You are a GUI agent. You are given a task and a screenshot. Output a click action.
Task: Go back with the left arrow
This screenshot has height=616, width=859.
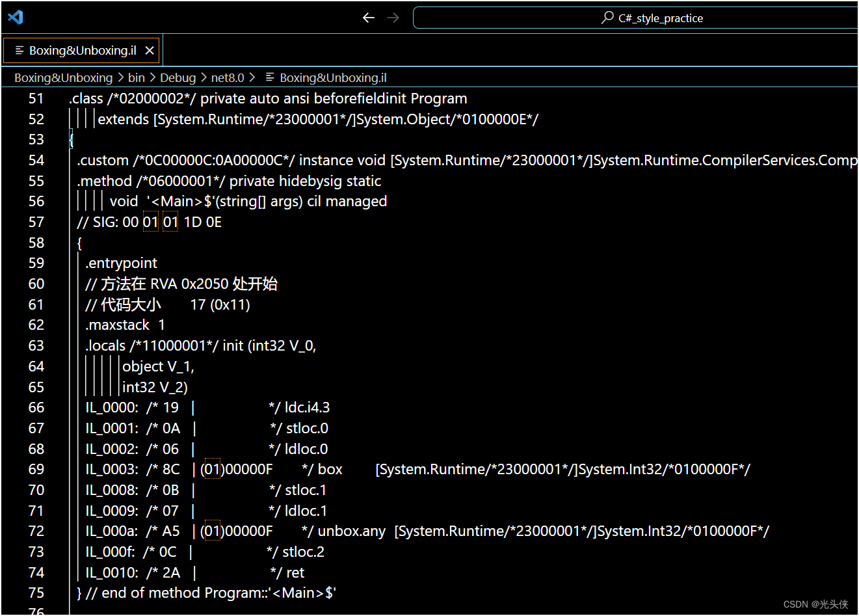coord(369,18)
